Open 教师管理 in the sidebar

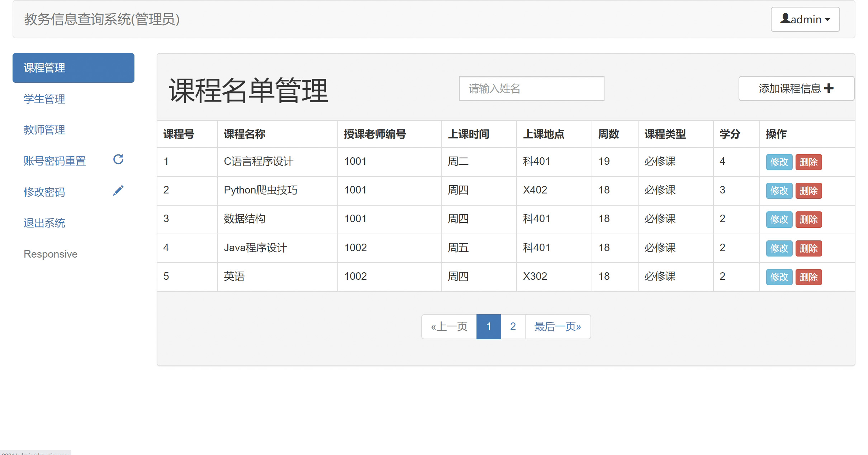coord(73,130)
